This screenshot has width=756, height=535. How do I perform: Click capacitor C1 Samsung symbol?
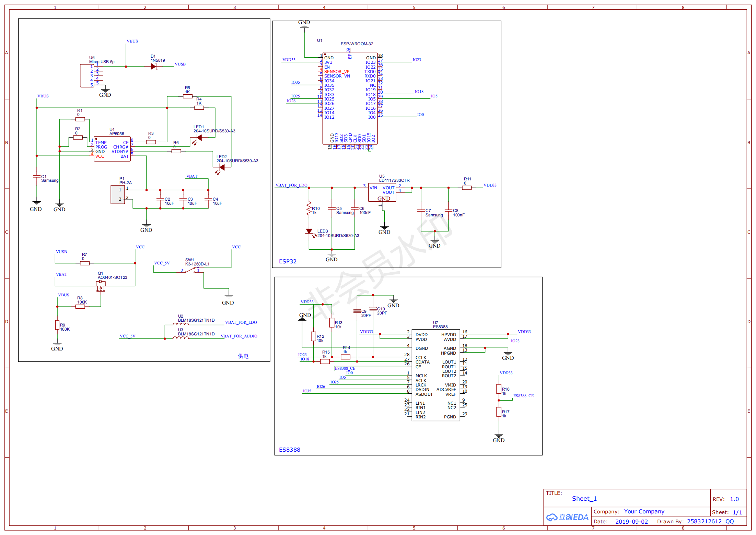point(37,176)
